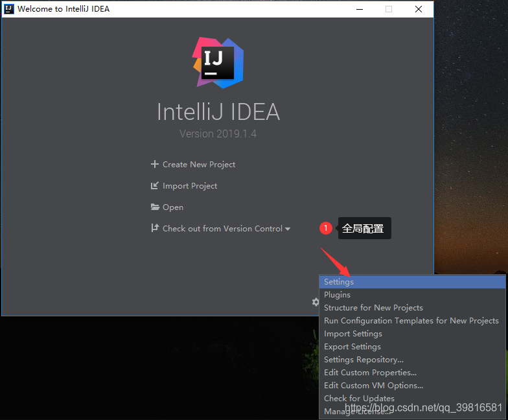Open Settings Repository… menu item
The height and width of the screenshot is (420, 508).
(x=364, y=360)
